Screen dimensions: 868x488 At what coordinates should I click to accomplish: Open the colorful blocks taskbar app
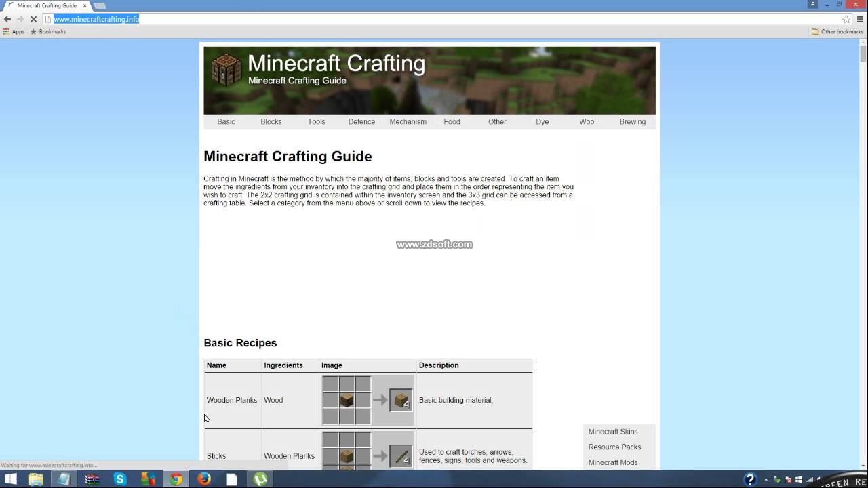(x=148, y=479)
